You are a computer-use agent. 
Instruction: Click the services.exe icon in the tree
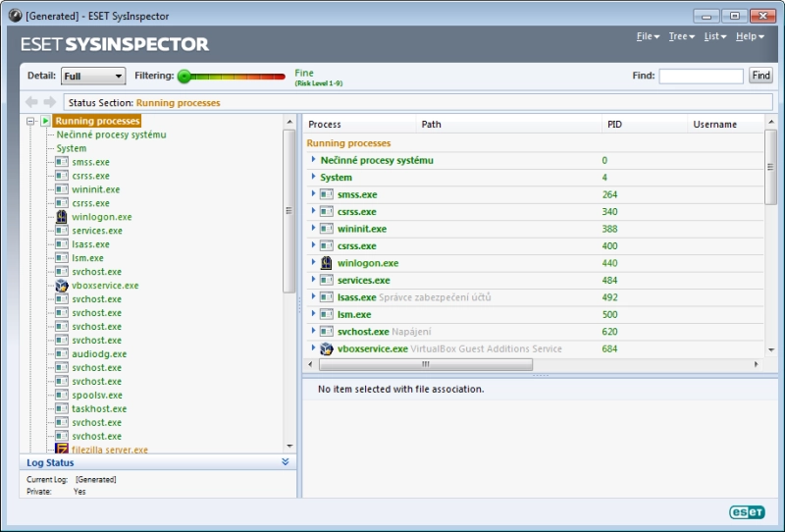pyautogui.click(x=62, y=231)
